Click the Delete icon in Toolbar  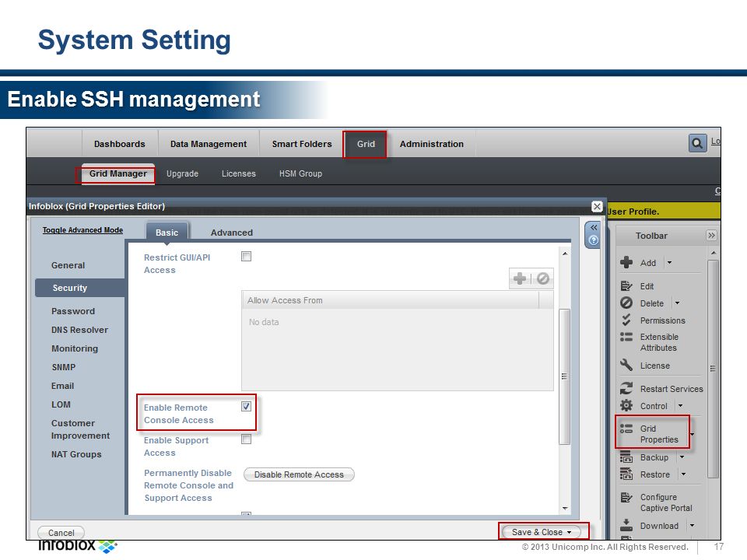pyautogui.click(x=626, y=303)
